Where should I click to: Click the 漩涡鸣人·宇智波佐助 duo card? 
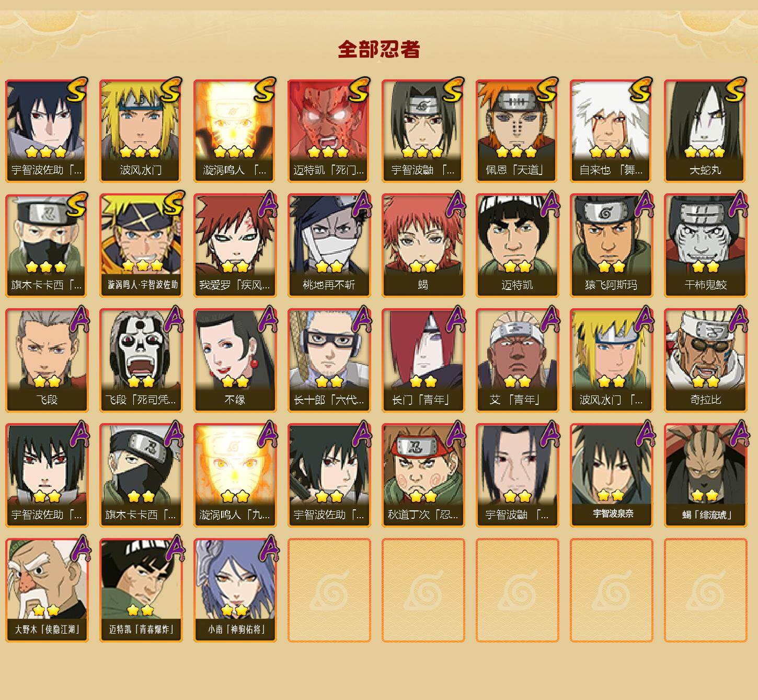point(141,246)
